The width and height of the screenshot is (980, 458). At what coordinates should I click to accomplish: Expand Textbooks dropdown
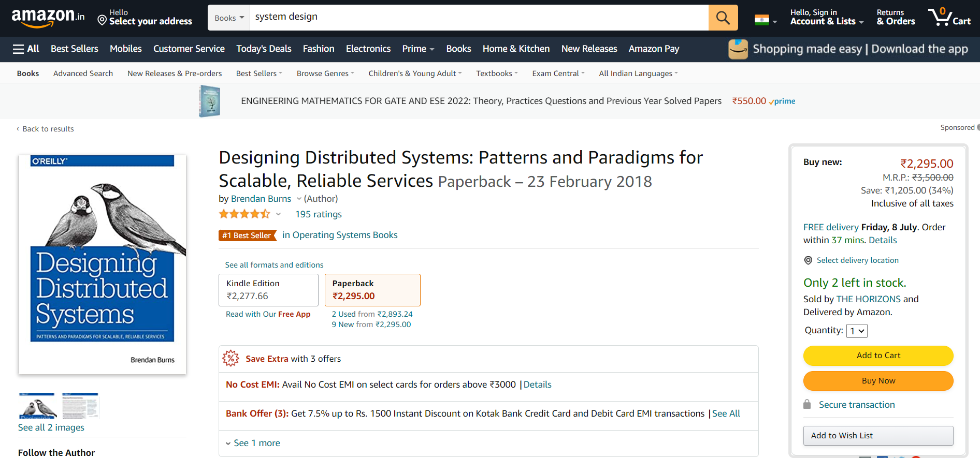click(497, 73)
